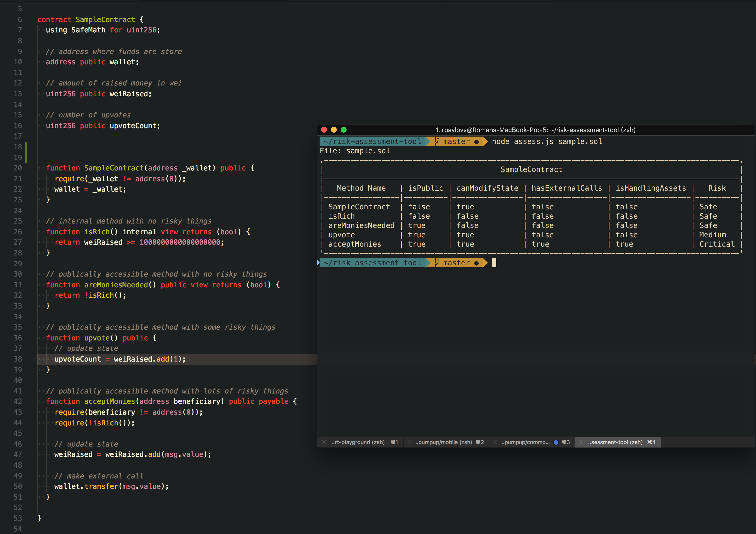Click line number 38 in the editor gutter

point(18,359)
